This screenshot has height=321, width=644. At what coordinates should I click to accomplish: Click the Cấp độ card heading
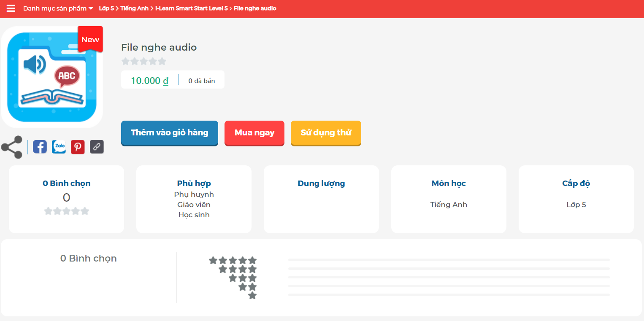576,183
